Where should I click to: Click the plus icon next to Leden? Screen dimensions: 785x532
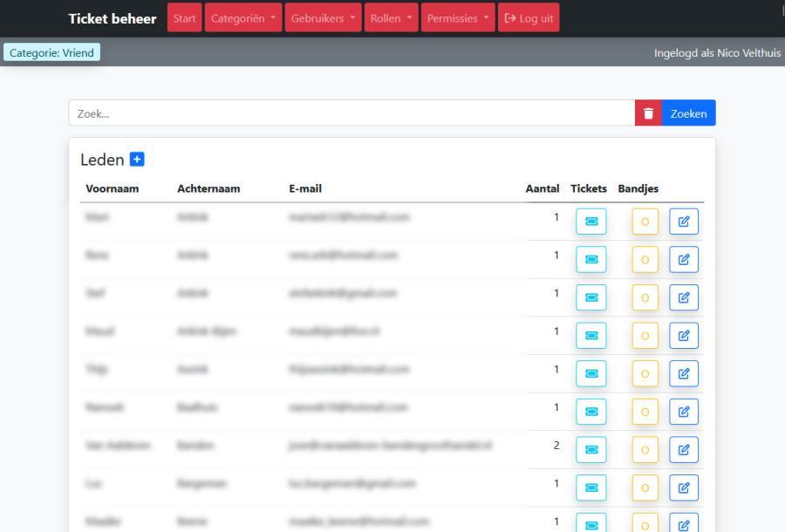tap(137, 160)
